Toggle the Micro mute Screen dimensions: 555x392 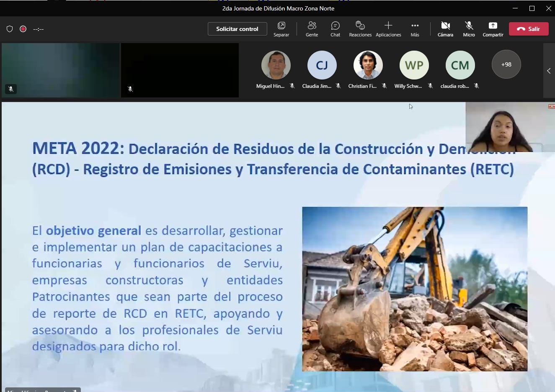(x=469, y=29)
